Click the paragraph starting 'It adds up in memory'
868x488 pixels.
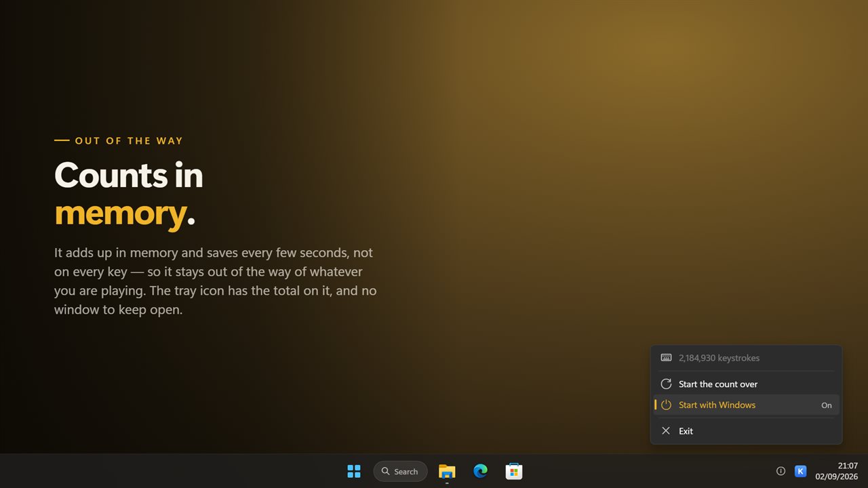216,281
